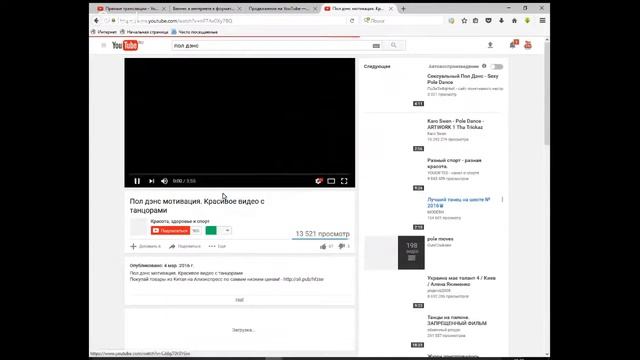Open the channel avatar thumbnail below the video title
640x360 pixels.
(x=138, y=227)
